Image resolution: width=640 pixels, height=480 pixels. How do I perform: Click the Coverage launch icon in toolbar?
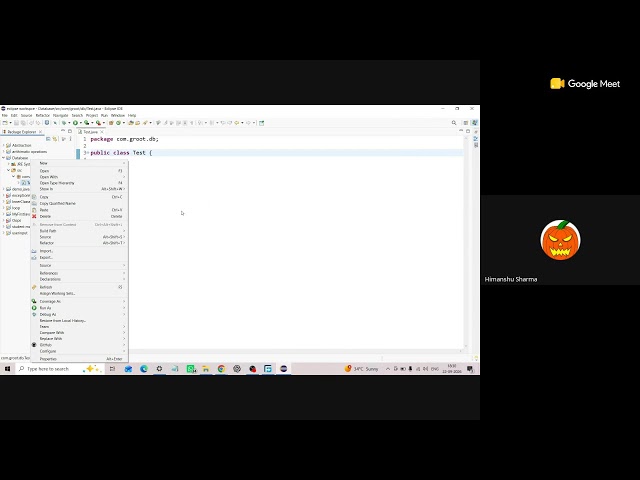pyautogui.click(x=87, y=123)
